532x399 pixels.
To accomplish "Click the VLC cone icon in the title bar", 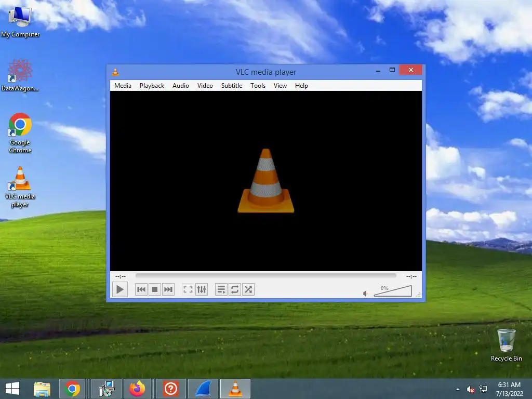I will (x=115, y=72).
